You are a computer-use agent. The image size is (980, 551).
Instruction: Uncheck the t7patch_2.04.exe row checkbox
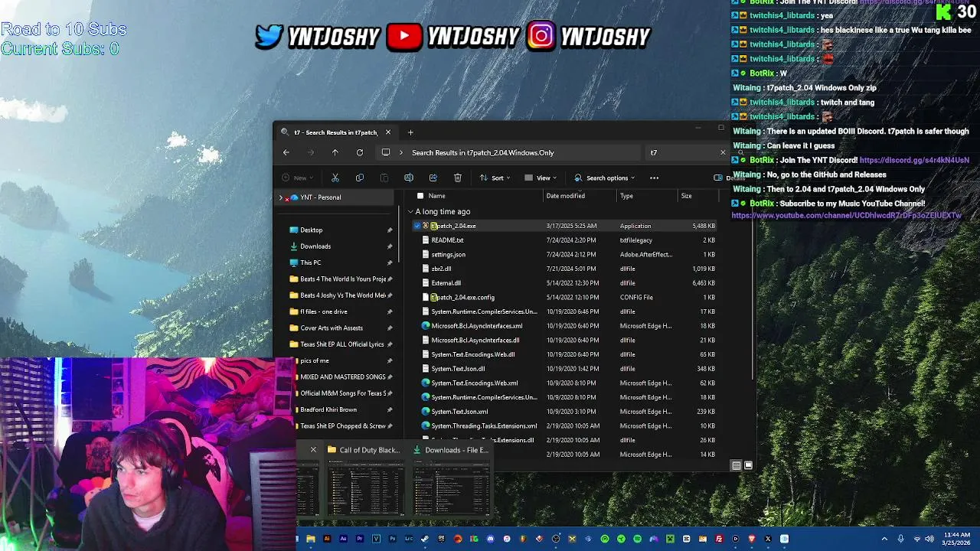coord(417,226)
